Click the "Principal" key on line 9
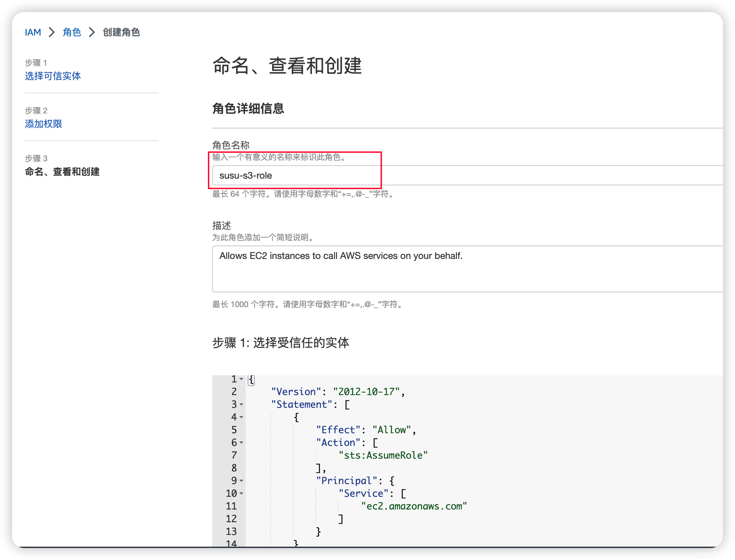The width and height of the screenshot is (735, 560). pos(347,481)
